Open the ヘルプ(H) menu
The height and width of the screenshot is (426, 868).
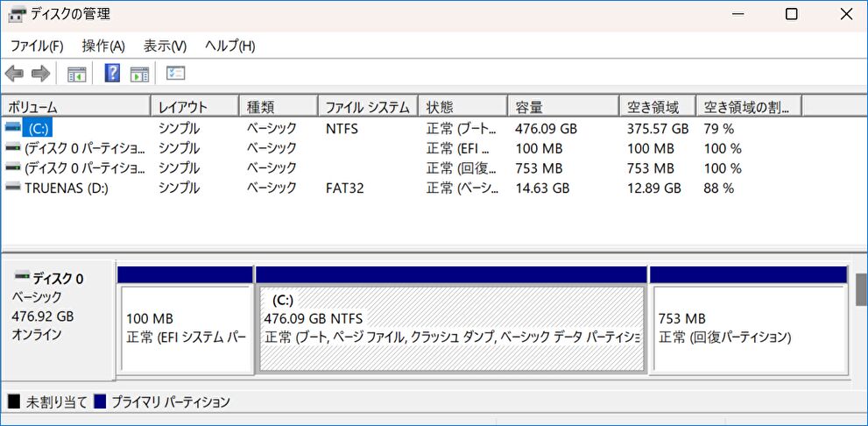pos(229,46)
